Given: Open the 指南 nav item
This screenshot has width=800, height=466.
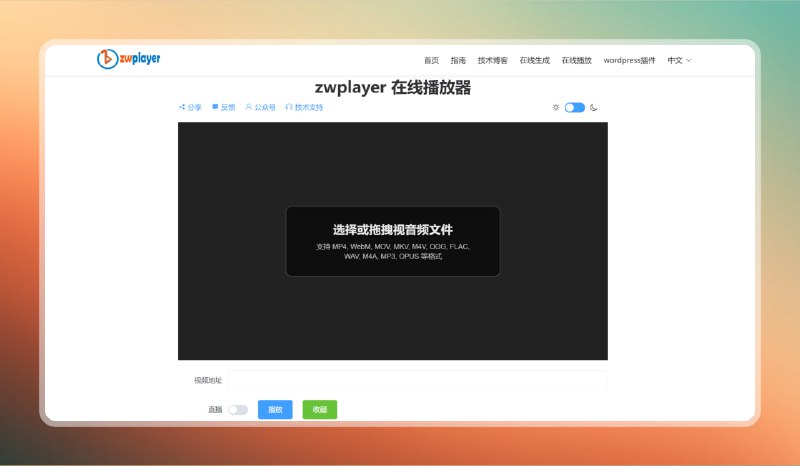Looking at the screenshot, I should click(458, 60).
